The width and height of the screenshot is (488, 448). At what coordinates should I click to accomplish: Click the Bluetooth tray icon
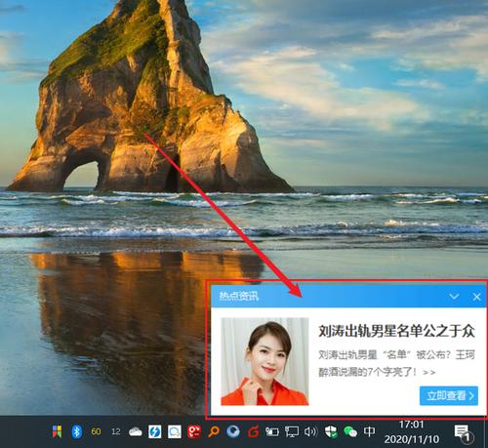pos(76,431)
